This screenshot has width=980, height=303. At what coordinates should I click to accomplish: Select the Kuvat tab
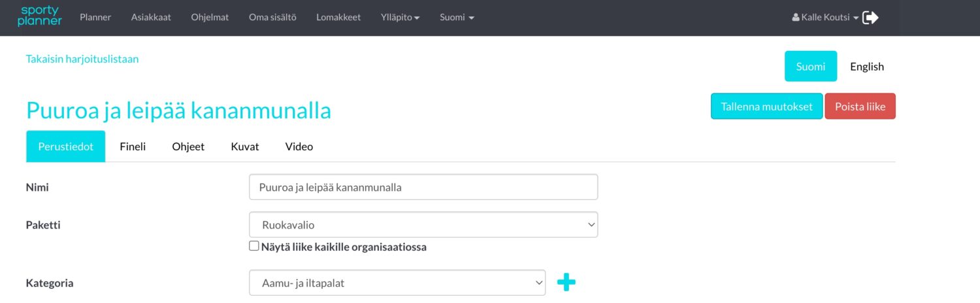tap(245, 146)
